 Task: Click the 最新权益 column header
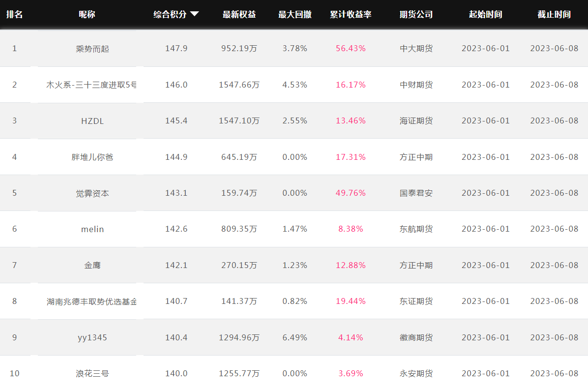point(239,14)
